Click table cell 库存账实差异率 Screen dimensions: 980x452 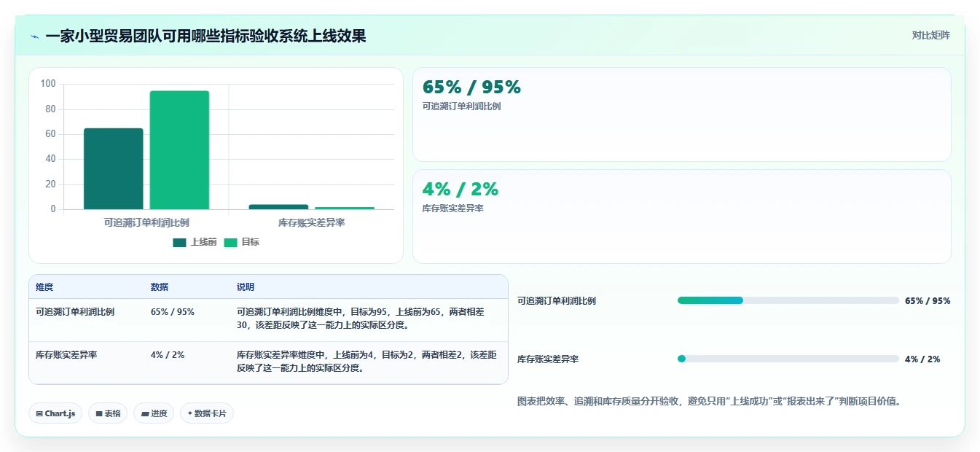pos(66,355)
